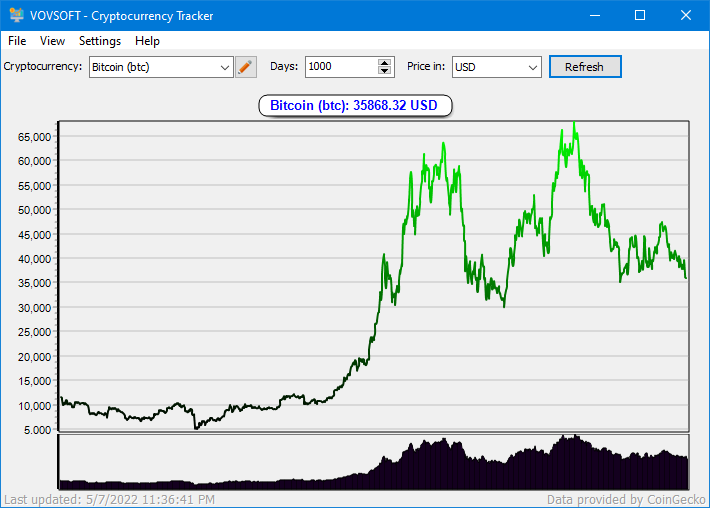Click the pencil edit icon beside cryptocurrency selector
Image resolution: width=710 pixels, height=508 pixels.
pyautogui.click(x=246, y=67)
